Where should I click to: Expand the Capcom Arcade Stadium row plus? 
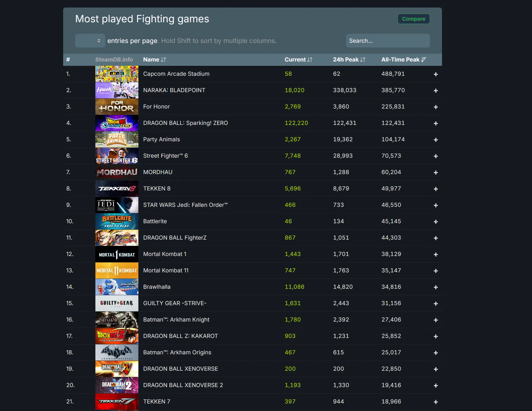436,74
